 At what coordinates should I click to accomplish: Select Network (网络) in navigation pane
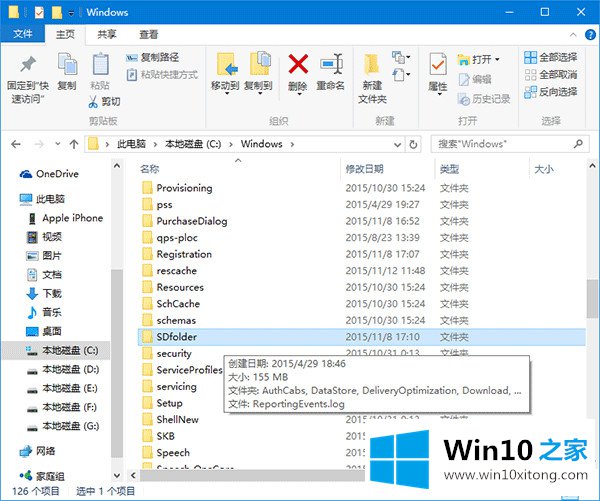pyautogui.click(x=38, y=451)
